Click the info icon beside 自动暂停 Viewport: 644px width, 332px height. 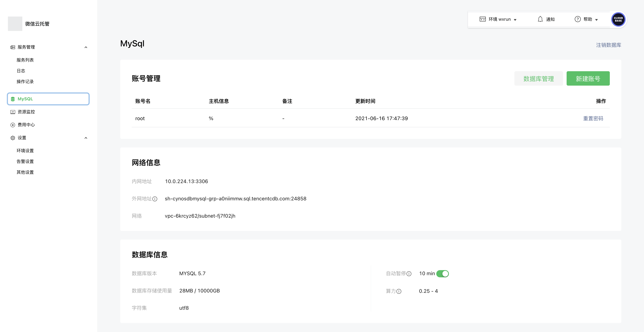pos(409,274)
